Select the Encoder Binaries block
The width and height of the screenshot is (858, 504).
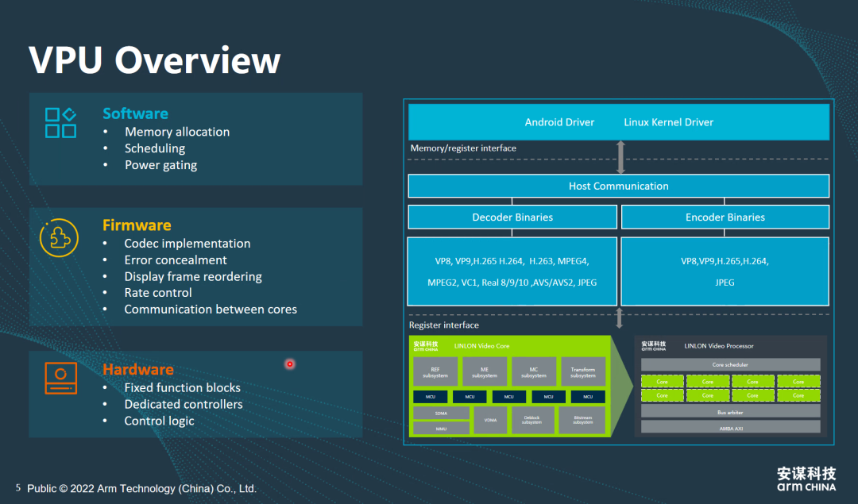coord(725,217)
